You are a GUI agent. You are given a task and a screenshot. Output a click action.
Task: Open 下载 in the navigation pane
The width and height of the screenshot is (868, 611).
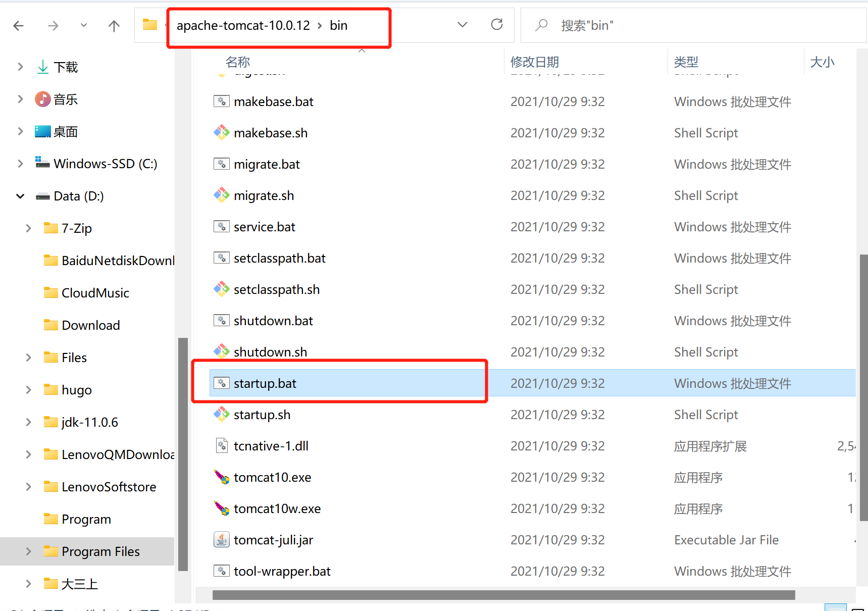[x=66, y=67]
